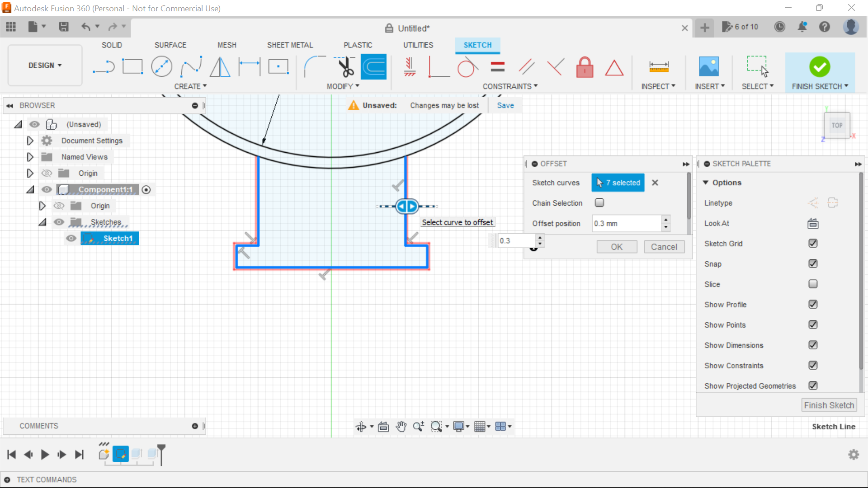Screen dimensions: 868x488
Task: Switch to the Solid workspace tab
Action: (112, 45)
